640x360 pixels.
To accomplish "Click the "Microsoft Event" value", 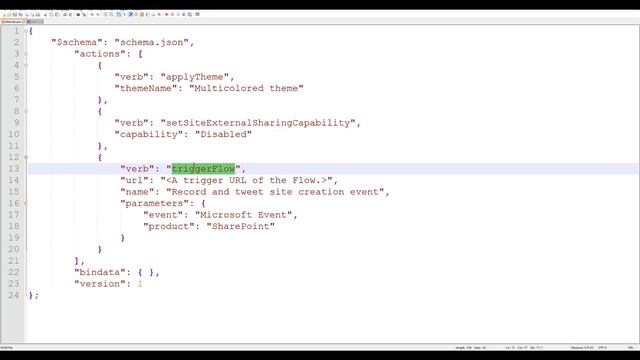I will [243, 215].
